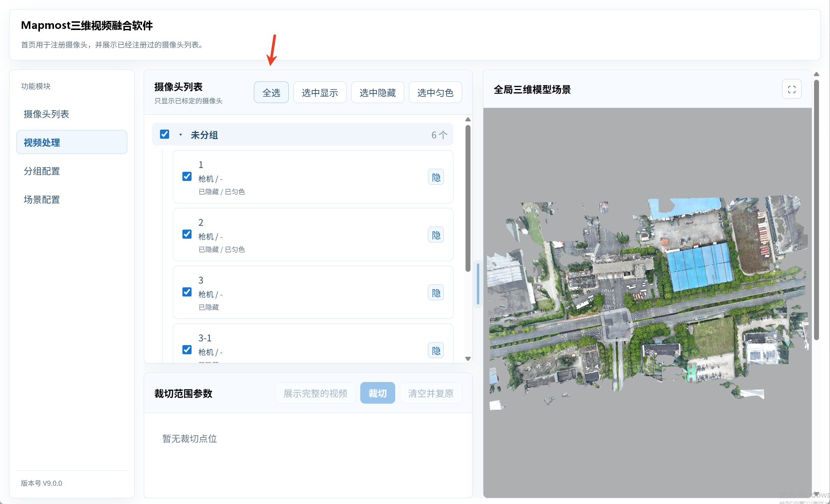Open 分组配置 module in sidebar
The image size is (830, 504).
72,171
